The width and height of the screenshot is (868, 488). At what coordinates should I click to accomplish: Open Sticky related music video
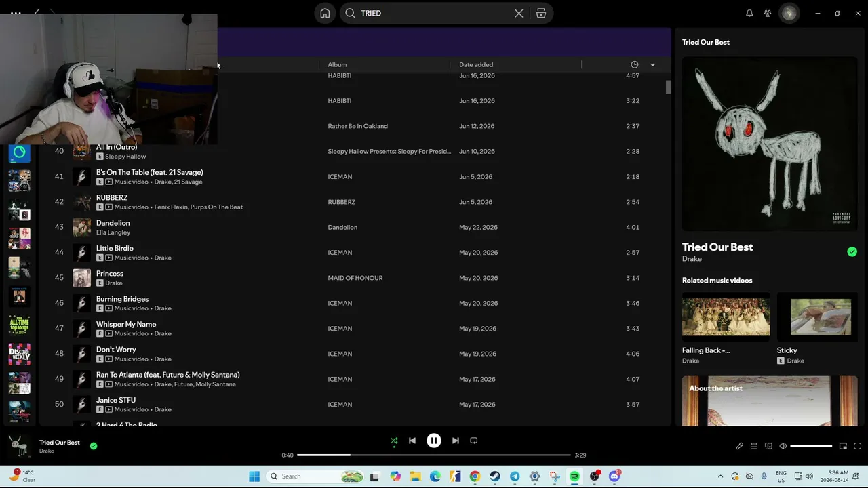pyautogui.click(x=817, y=317)
